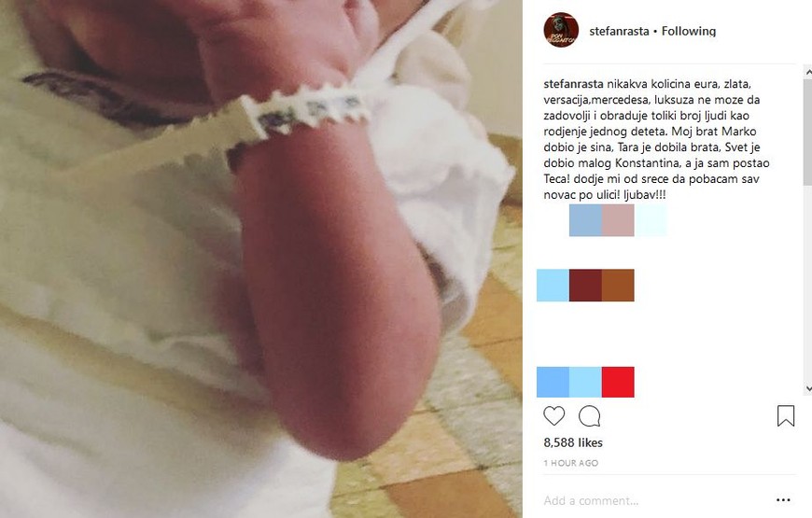Save the post with the bookmark icon
Image resolution: width=812 pixels, height=518 pixels.
coord(786,416)
